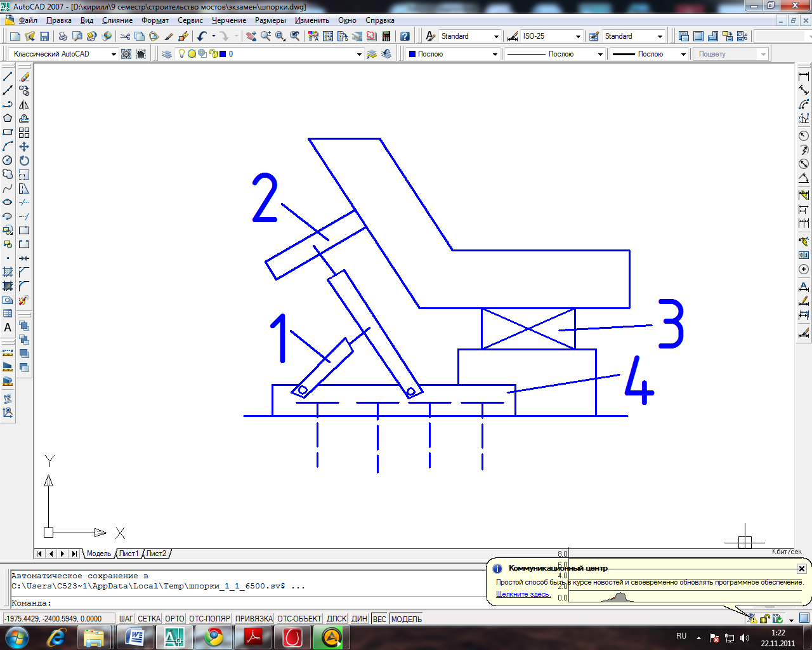This screenshot has width=812, height=650.
Task: Switch to the Лист1 layout tab
Action: click(129, 554)
